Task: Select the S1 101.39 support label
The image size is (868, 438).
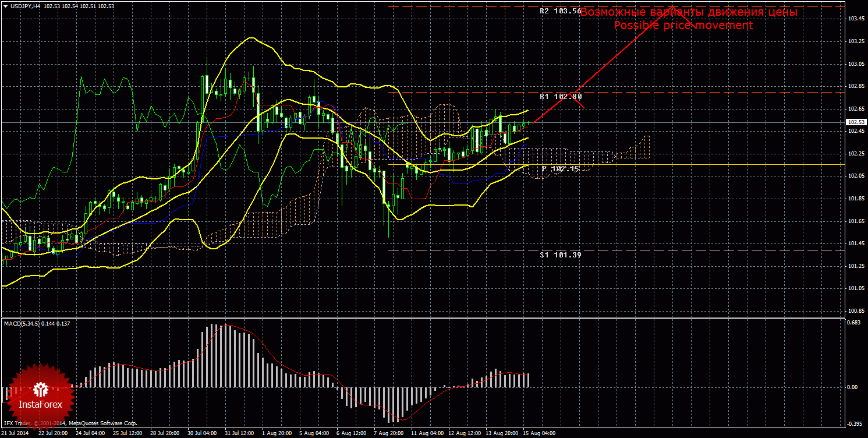Action: [x=561, y=255]
